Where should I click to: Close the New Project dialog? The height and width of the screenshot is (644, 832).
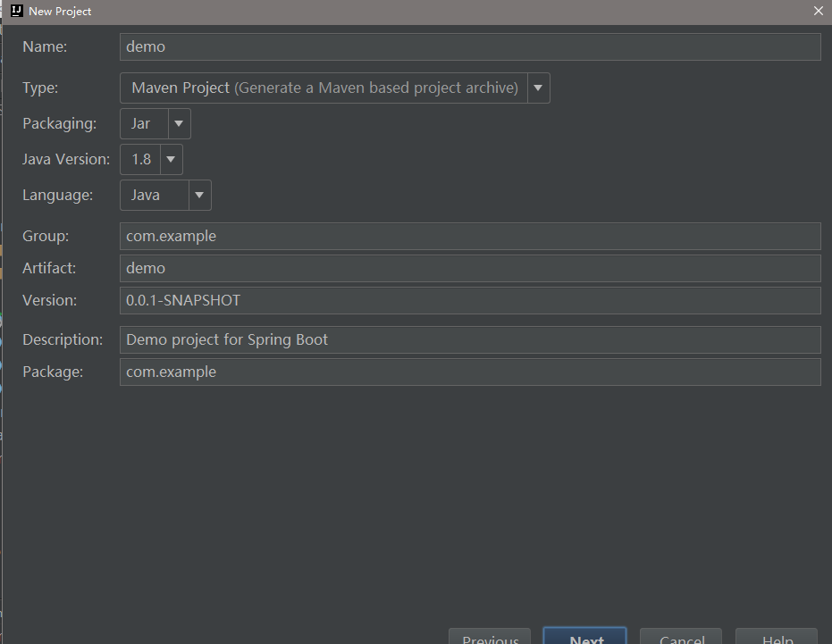[819, 11]
